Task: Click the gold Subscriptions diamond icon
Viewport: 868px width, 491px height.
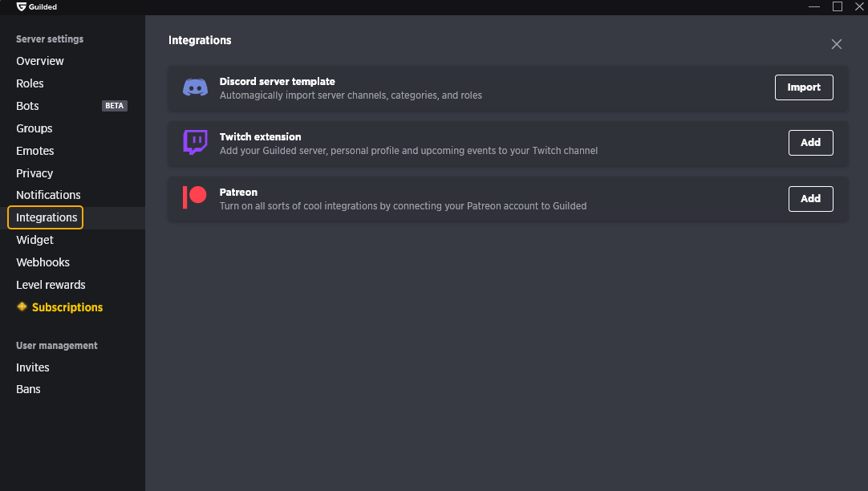Action: (x=22, y=306)
